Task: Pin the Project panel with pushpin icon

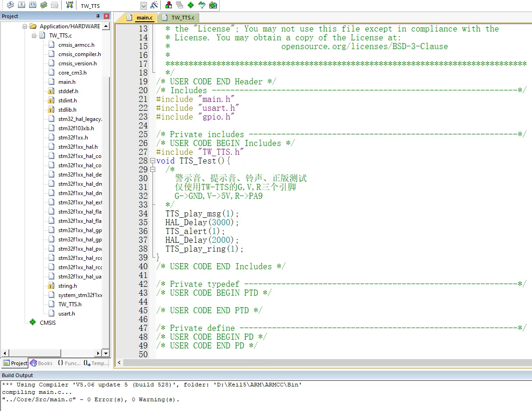Action: (x=98, y=16)
